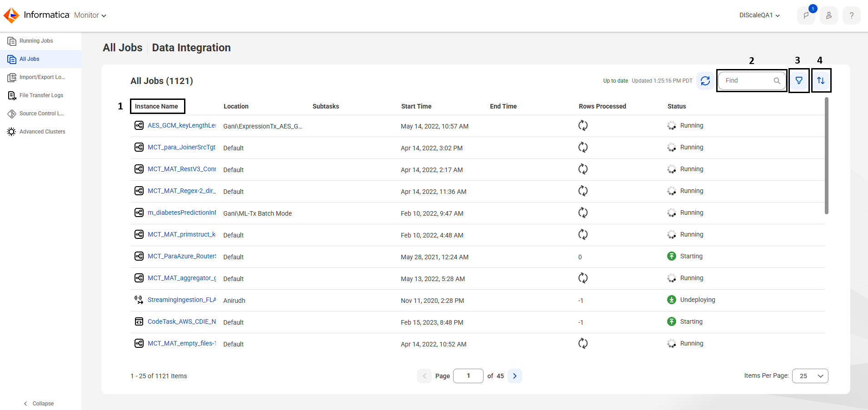Click the jobs table vertical scrollbar
The width and height of the screenshot is (868, 410).
click(x=827, y=156)
